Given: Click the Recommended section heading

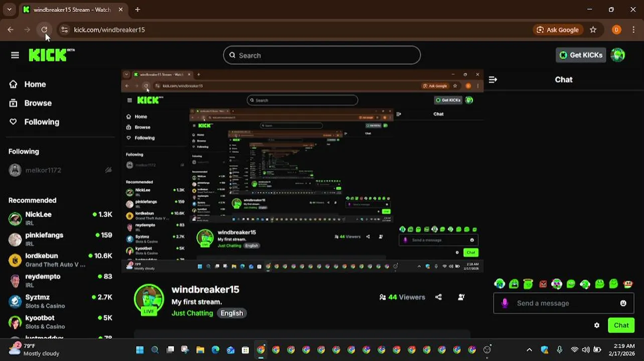Looking at the screenshot, I should [32, 200].
